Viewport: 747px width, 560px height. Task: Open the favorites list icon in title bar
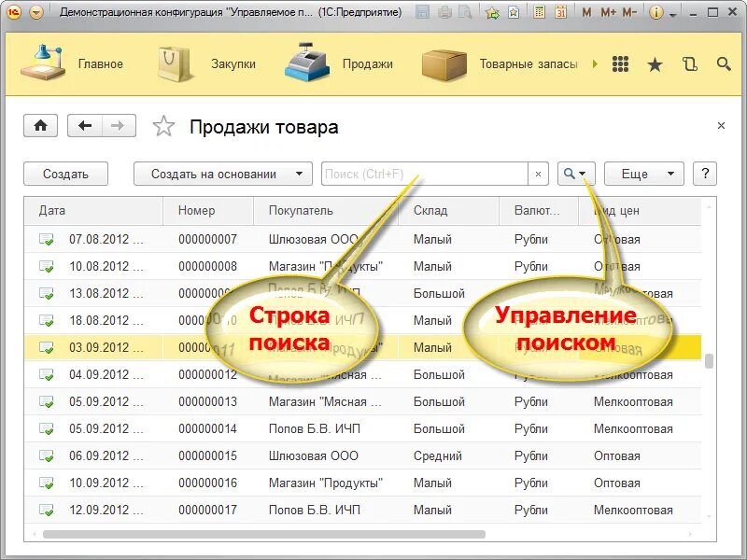click(x=514, y=12)
